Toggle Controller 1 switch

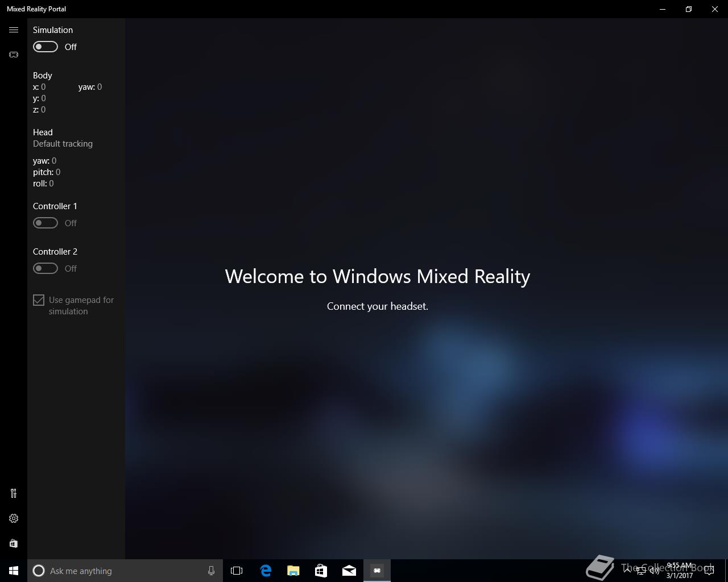[x=45, y=223]
